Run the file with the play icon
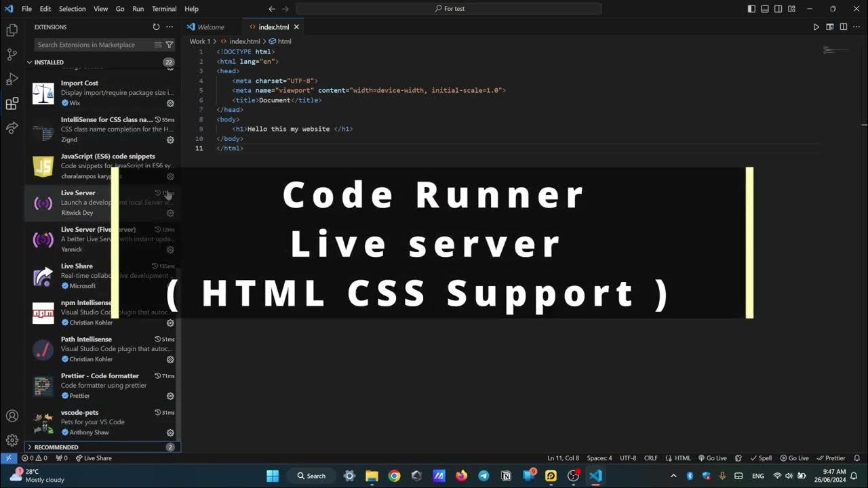 [x=816, y=27]
